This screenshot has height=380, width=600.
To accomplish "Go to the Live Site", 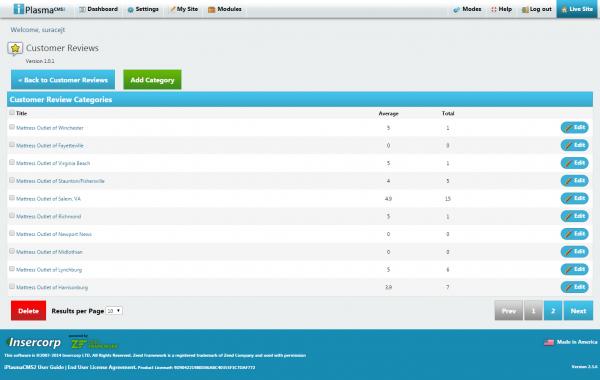I will pos(577,9).
